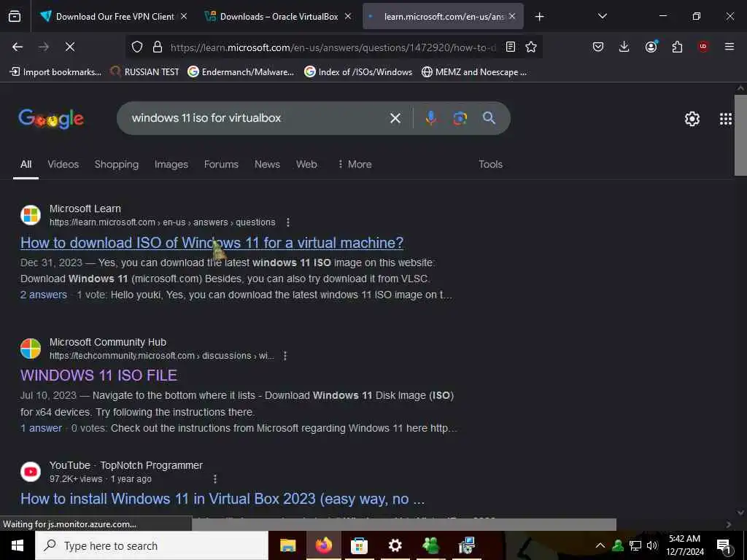This screenshot has width=747, height=560.
Task: Open How to install Windows 11 in Virtual Box video
Action: tap(222, 499)
